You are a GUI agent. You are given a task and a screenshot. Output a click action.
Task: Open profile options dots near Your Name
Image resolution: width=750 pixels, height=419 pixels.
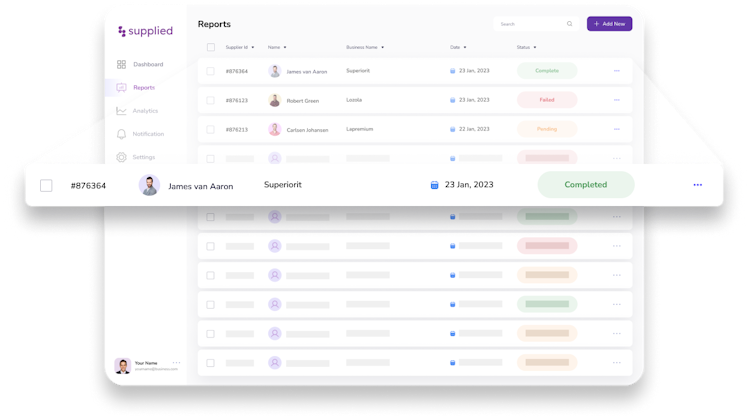coord(176,363)
